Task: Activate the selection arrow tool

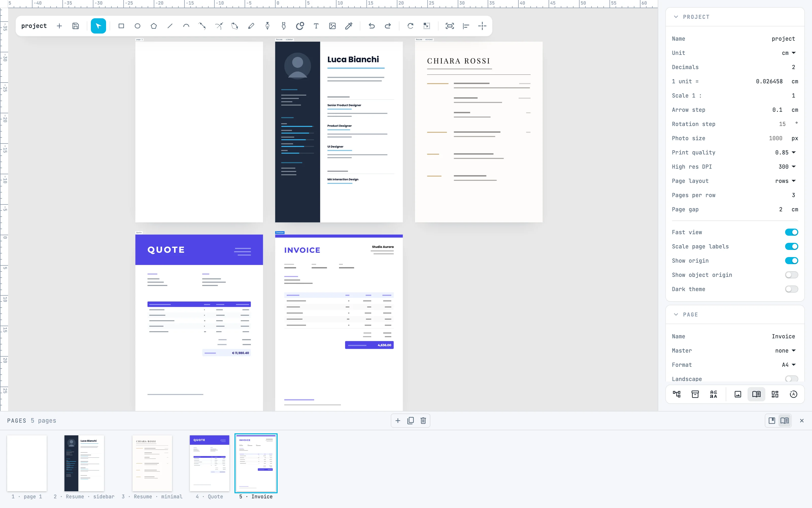Action: point(98,26)
